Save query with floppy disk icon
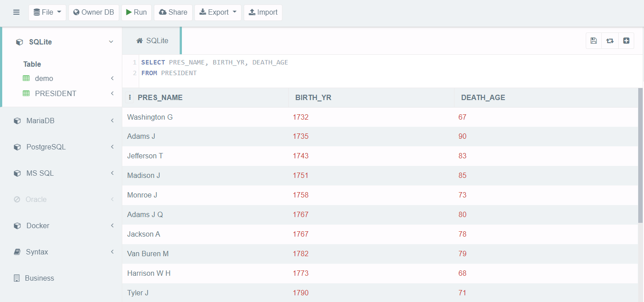The height and width of the screenshot is (302, 644). coord(594,40)
